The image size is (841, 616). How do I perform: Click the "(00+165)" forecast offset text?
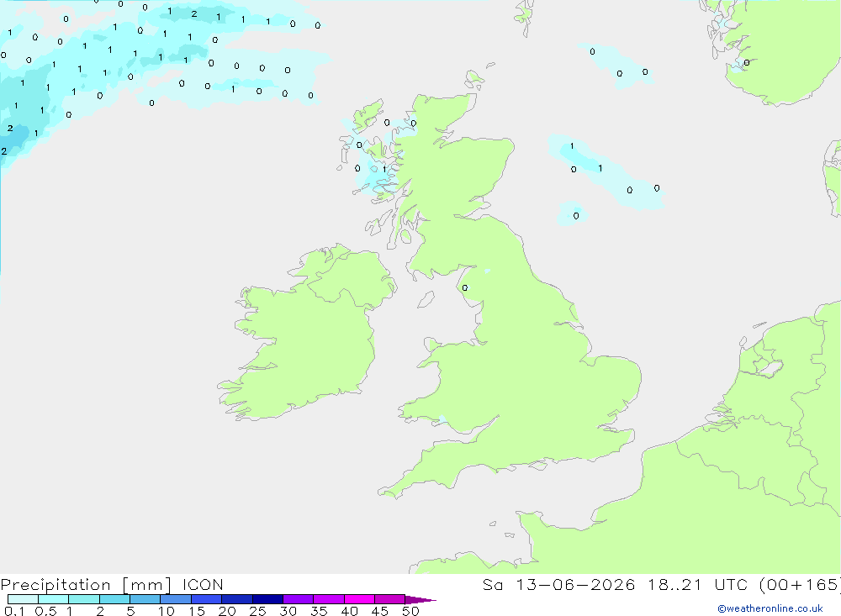tap(801, 585)
